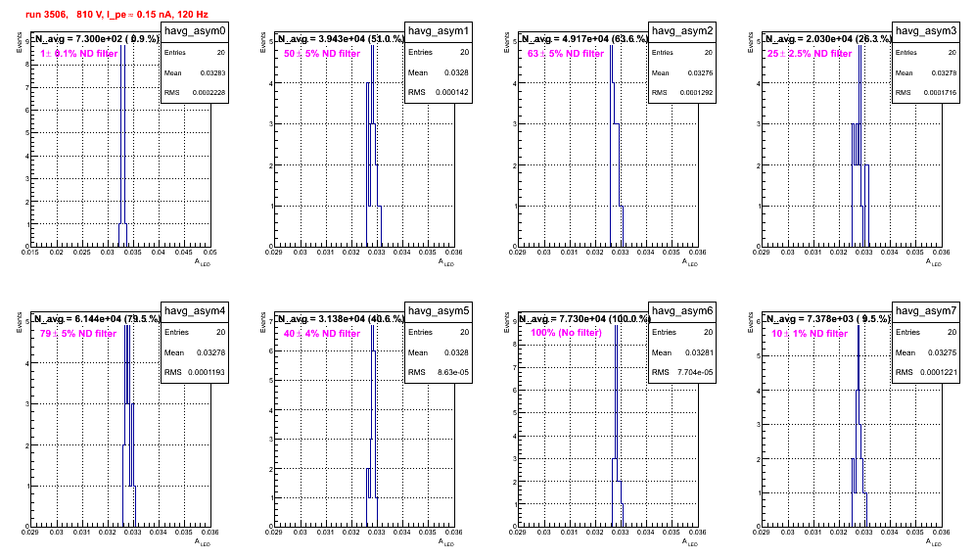The height and width of the screenshot is (560, 975).
Task: Select the havg_asym5 stats box title
Action: tap(439, 311)
